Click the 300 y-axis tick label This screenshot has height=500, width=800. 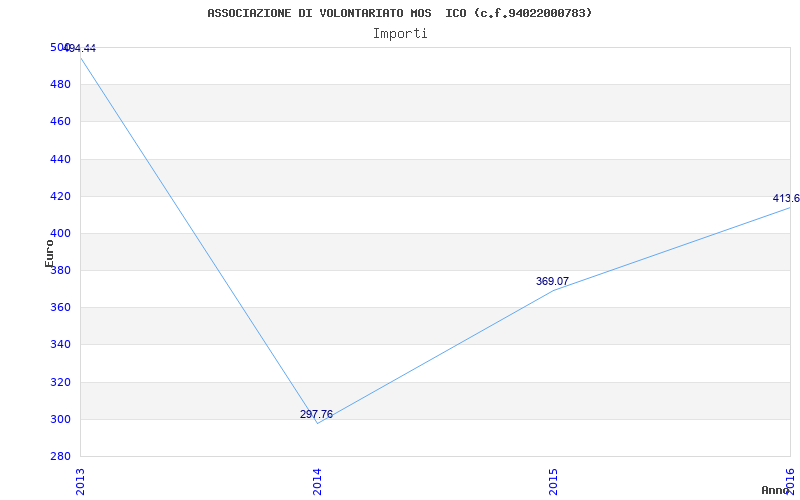coord(60,419)
